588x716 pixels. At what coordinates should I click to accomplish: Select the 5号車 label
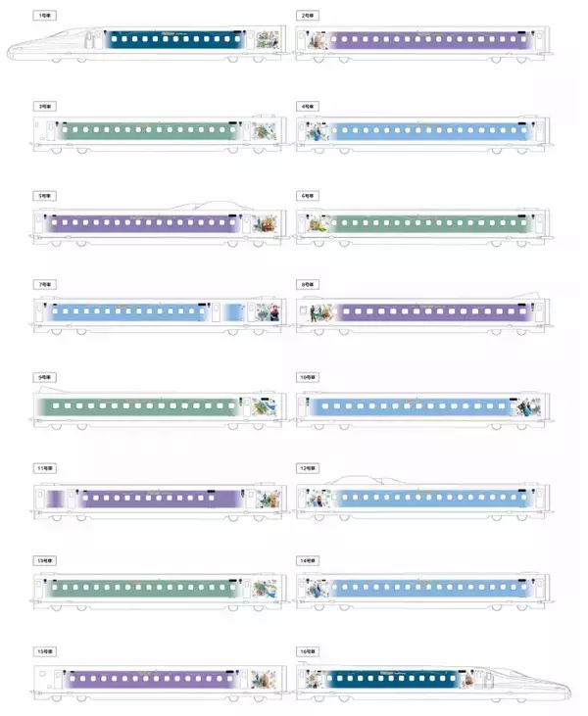coord(44,196)
